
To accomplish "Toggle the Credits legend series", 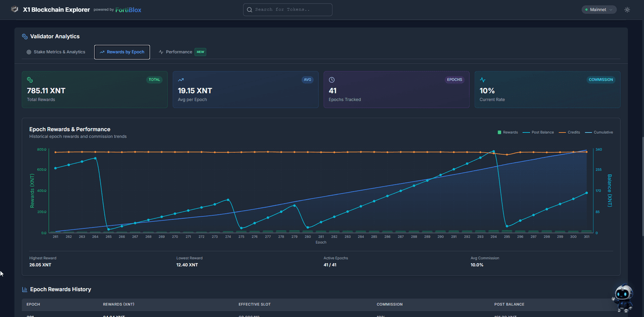I will click(569, 132).
